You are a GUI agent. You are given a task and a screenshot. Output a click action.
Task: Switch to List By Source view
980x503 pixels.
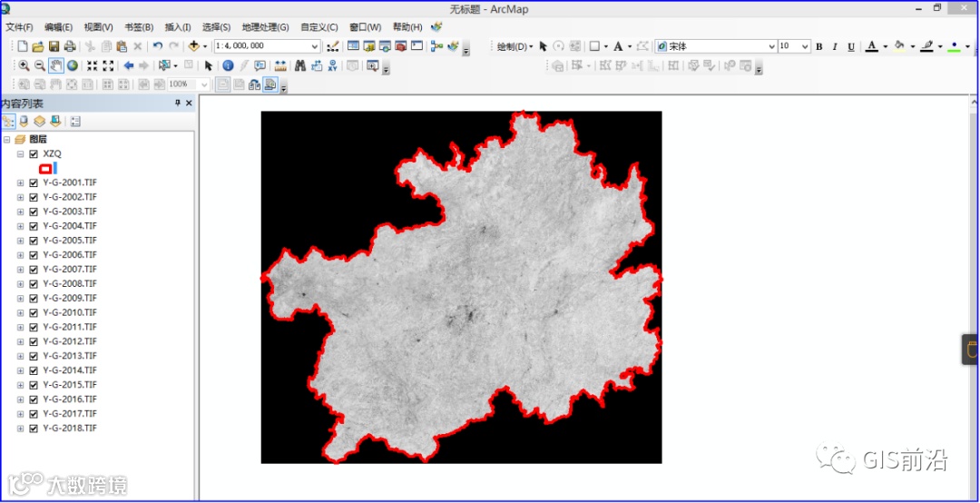[x=24, y=121]
